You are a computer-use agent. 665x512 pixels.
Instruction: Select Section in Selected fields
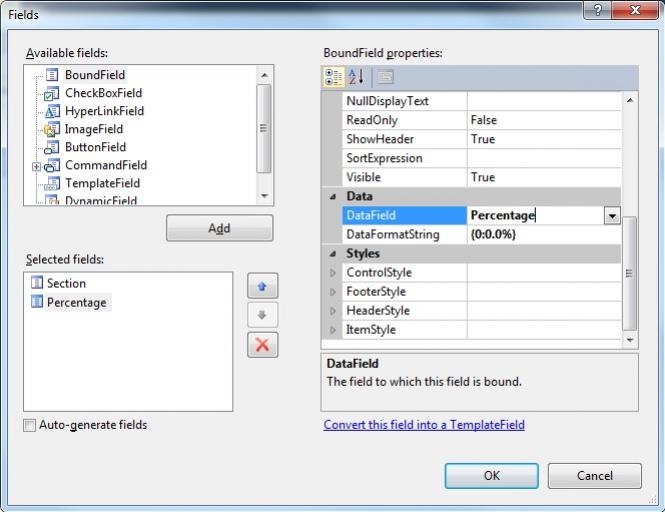tap(66, 283)
